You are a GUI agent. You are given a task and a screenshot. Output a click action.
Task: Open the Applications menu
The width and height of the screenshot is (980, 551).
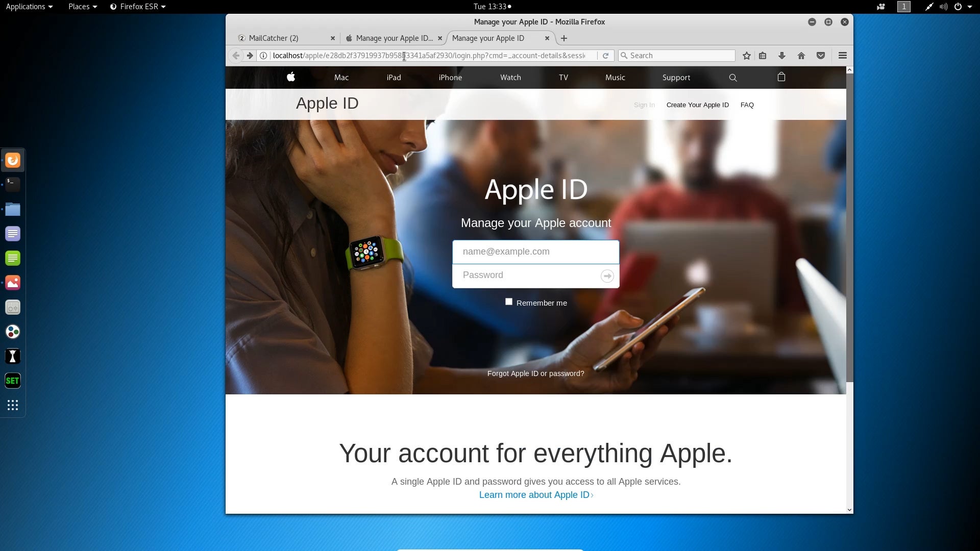(x=29, y=7)
